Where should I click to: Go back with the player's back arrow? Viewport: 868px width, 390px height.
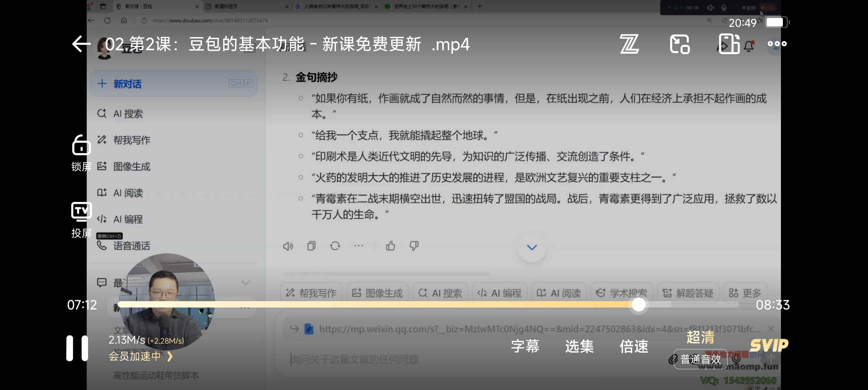81,44
